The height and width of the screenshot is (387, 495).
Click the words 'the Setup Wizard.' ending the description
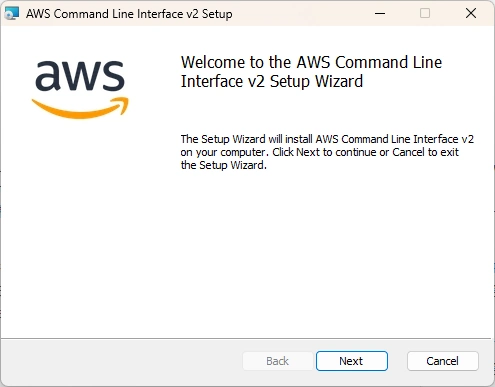point(224,165)
